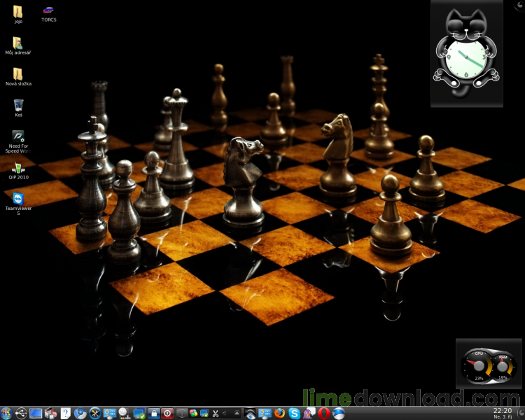The image size is (525, 420).
Task: Open the help question mark icon
Action: tap(66, 413)
